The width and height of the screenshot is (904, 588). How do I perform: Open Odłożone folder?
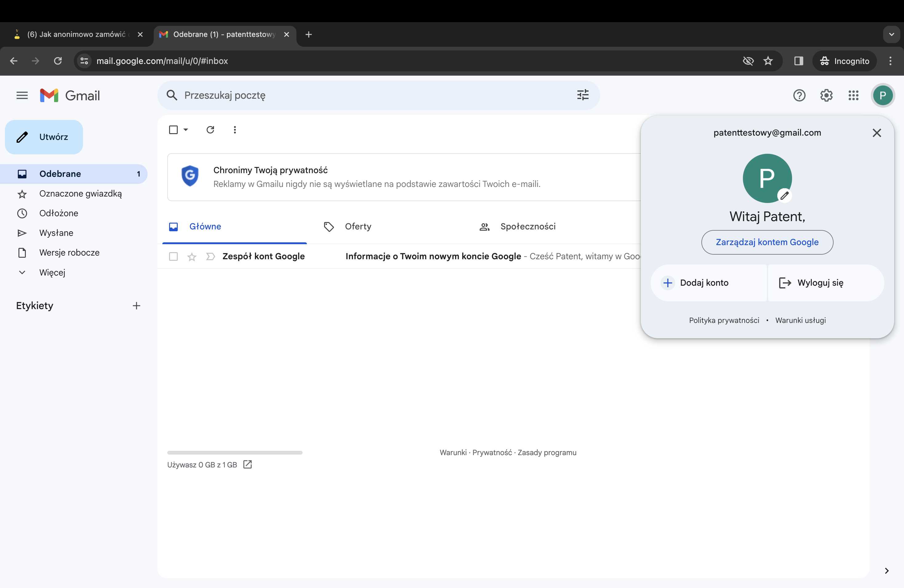[x=74, y=213]
